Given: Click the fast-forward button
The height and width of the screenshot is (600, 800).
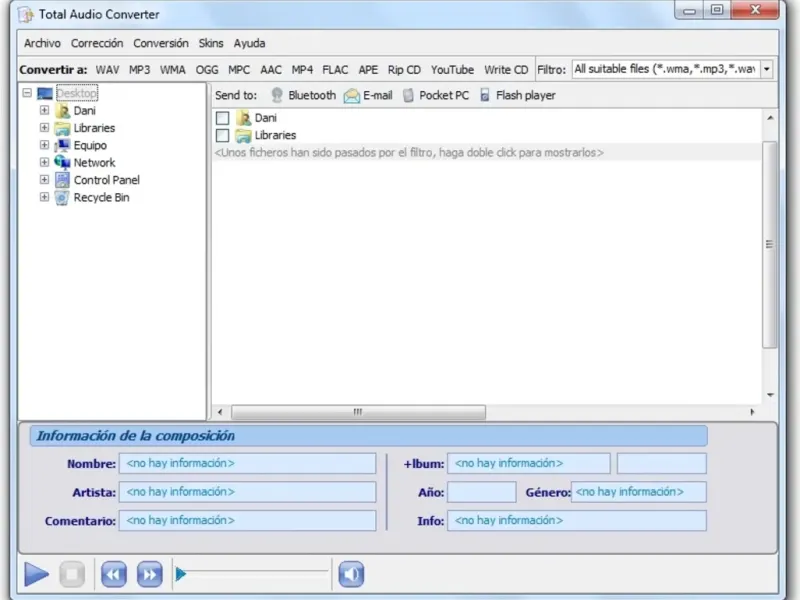Looking at the screenshot, I should [149, 574].
